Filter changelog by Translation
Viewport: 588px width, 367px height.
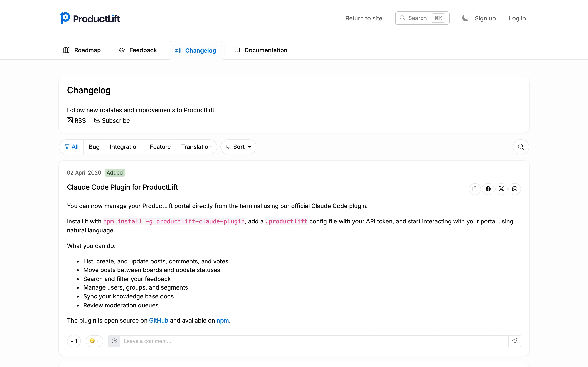click(196, 147)
